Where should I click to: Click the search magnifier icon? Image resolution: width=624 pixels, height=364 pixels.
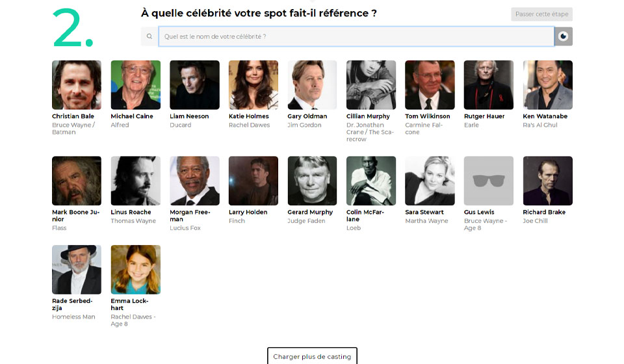149,36
